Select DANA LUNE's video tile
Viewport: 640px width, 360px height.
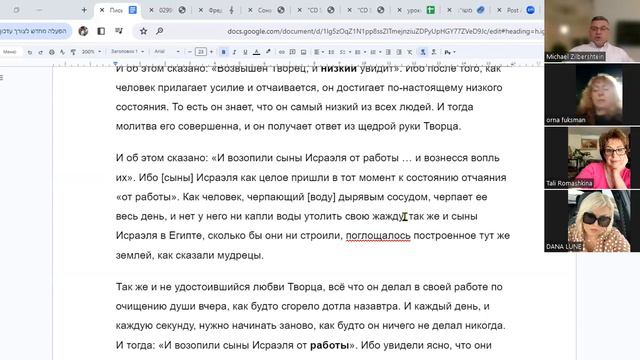(x=592, y=221)
